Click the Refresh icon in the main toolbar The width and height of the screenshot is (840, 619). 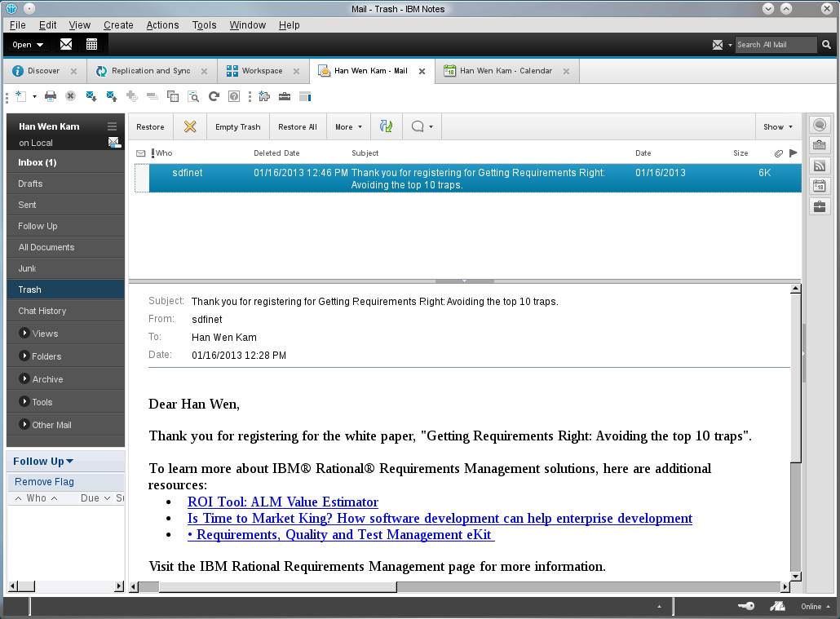(x=214, y=96)
